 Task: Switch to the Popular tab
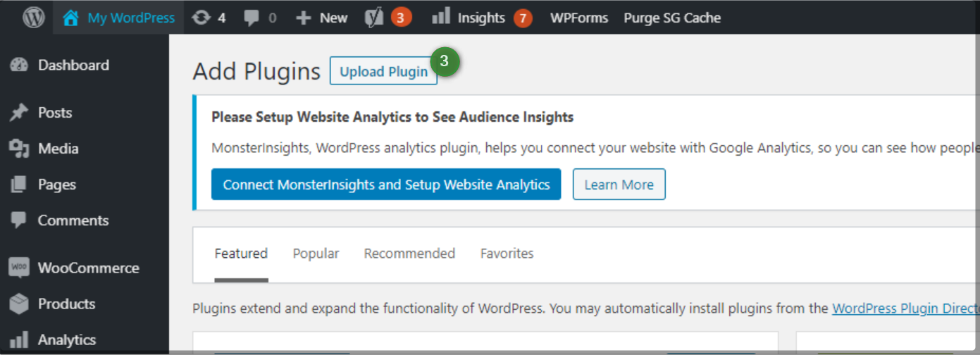[x=316, y=254]
